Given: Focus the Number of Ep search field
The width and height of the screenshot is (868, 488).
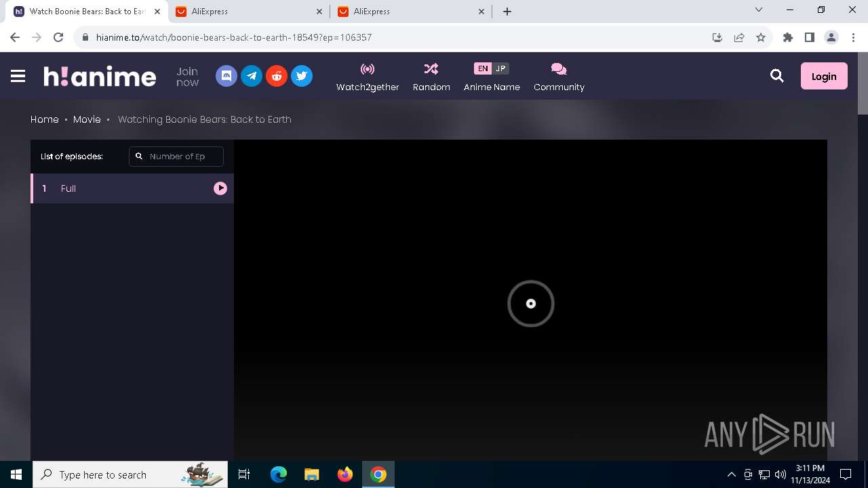Looking at the screenshot, I should 176,156.
